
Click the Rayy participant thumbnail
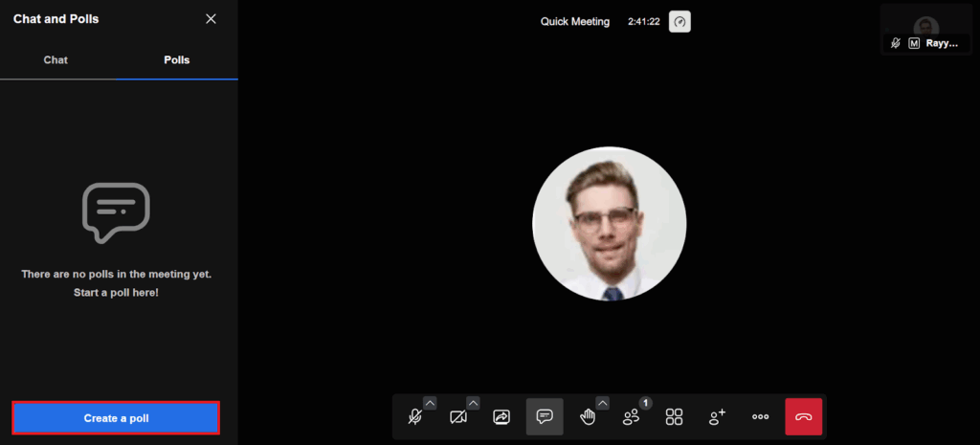[924, 29]
